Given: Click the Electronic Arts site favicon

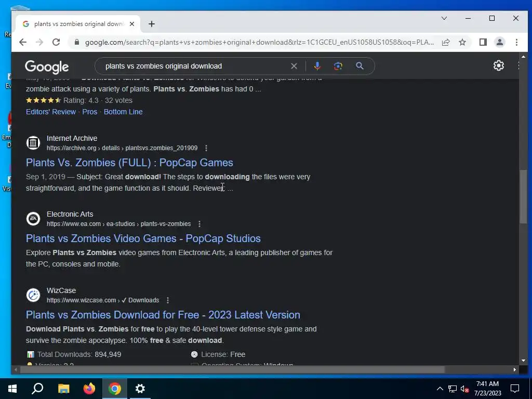Looking at the screenshot, I should pyautogui.click(x=33, y=219).
